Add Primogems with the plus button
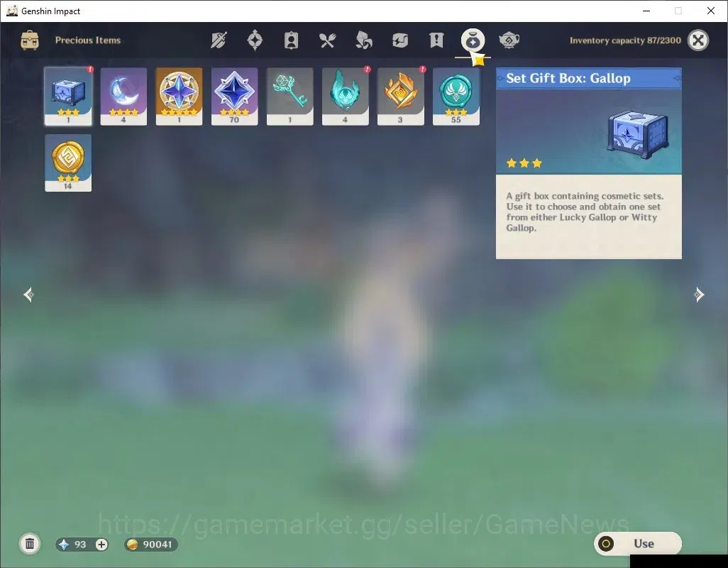This screenshot has width=728, height=568. (x=101, y=545)
